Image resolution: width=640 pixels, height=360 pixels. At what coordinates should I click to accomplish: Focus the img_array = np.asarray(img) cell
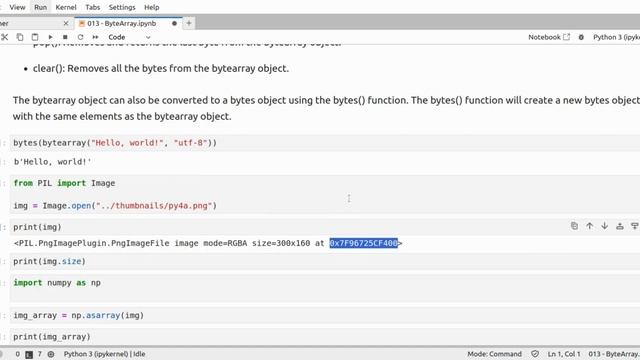[325, 316]
